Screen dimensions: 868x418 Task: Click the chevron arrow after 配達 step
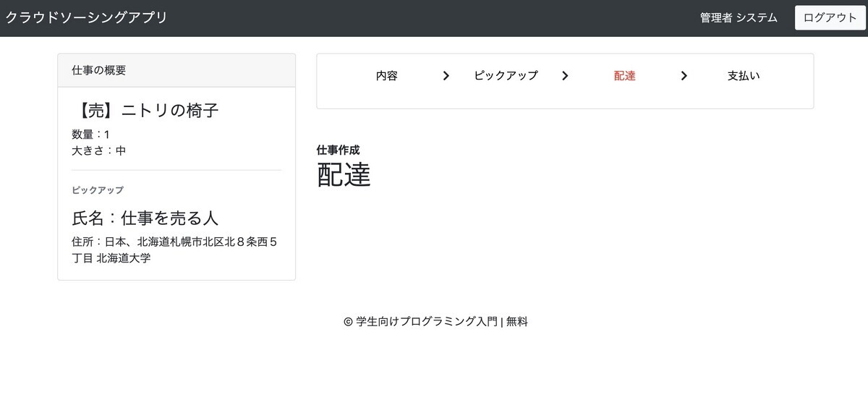(x=684, y=75)
